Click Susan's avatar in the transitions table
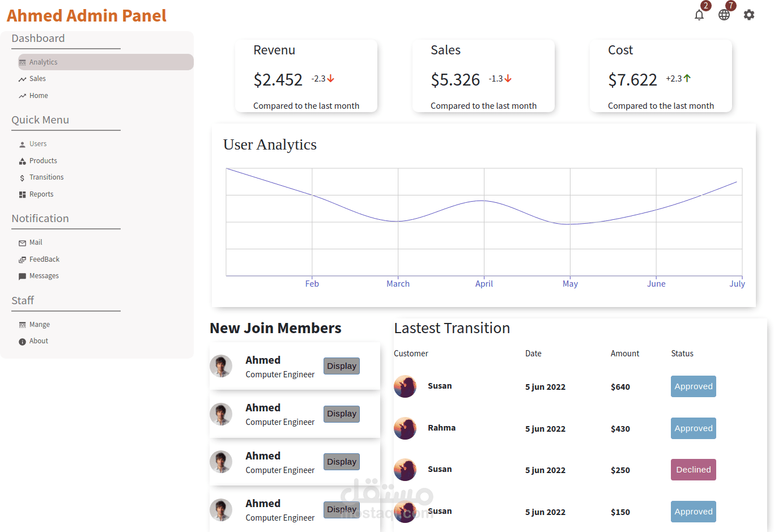 click(405, 386)
